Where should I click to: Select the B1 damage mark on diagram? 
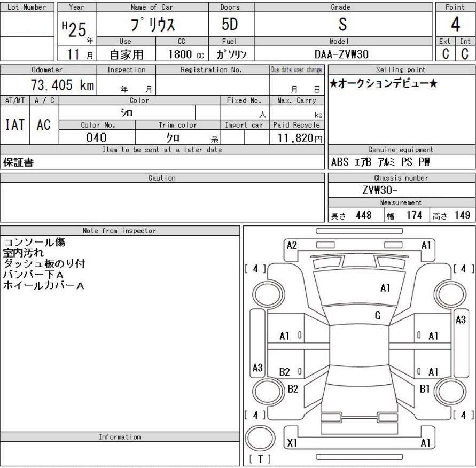[x=424, y=388]
